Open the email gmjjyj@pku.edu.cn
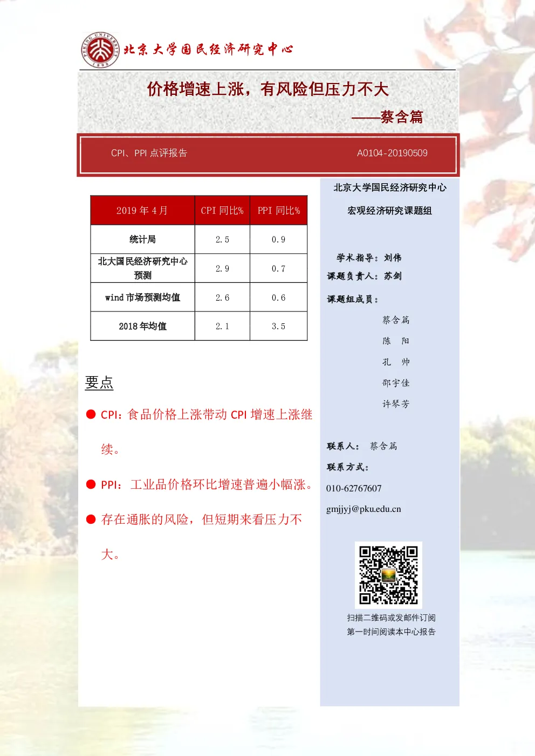The height and width of the screenshot is (756, 535). coord(363,509)
